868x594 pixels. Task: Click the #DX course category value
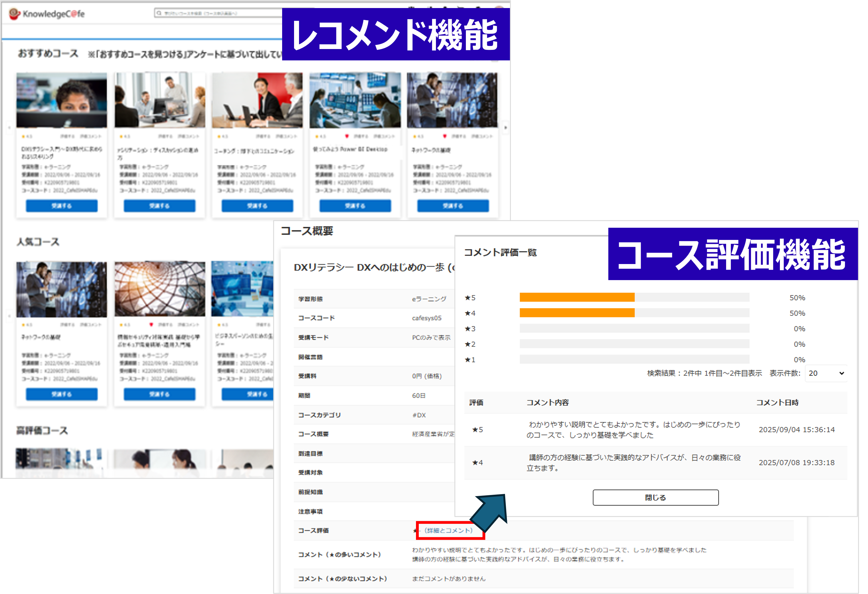tap(419, 415)
